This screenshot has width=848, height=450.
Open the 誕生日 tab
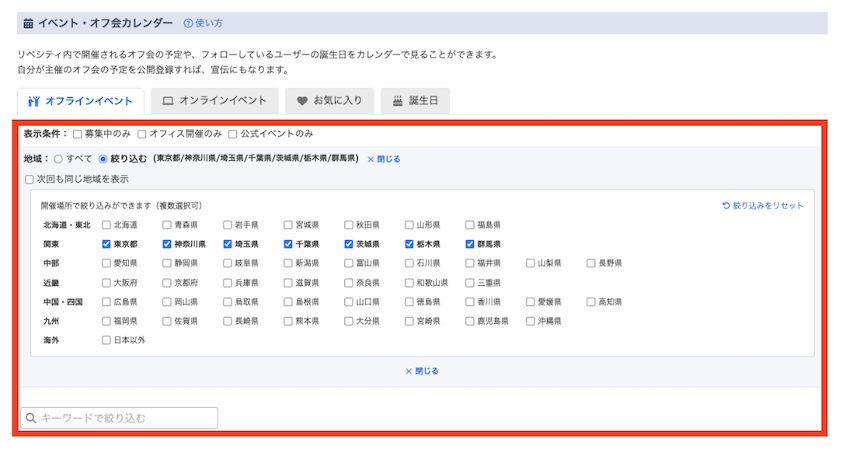tap(415, 101)
